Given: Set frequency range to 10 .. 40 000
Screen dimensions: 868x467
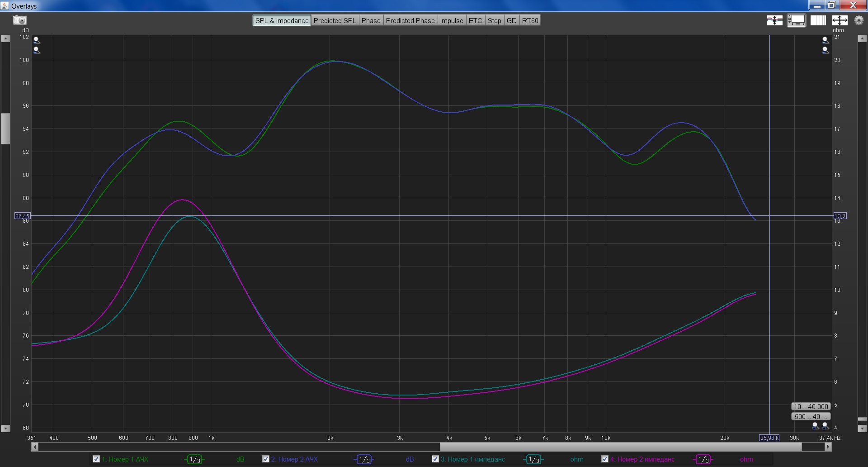Looking at the screenshot, I should click(x=811, y=406).
